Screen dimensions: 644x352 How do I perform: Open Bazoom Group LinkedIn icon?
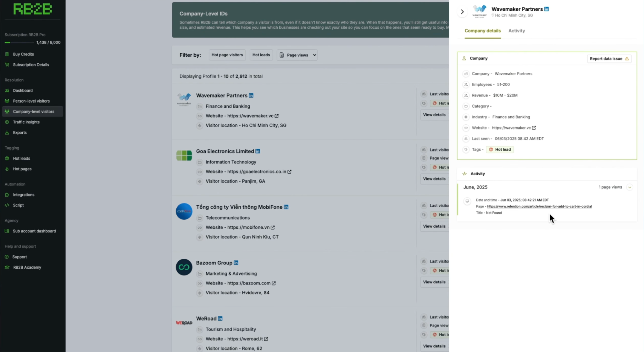236,263
